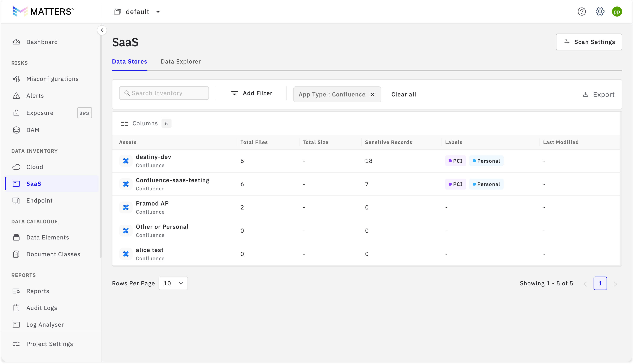Open the default project dropdown
This screenshot has height=364, width=633.
pos(137,12)
